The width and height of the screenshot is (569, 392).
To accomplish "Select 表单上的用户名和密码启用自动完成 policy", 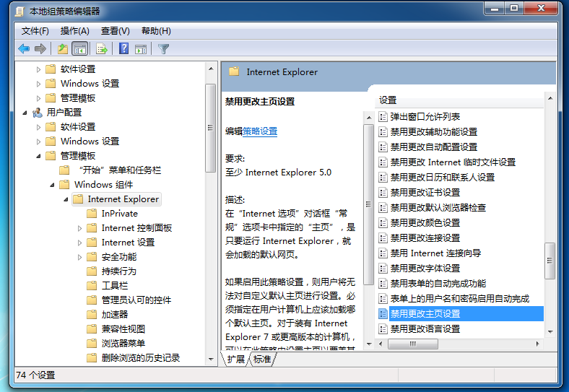I will pos(460,299).
